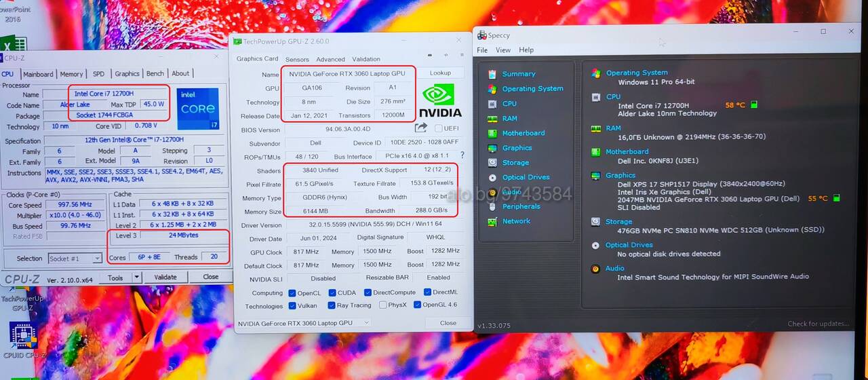Open the File menu in Speccy
Screen dimensions: 868x380
482,50
